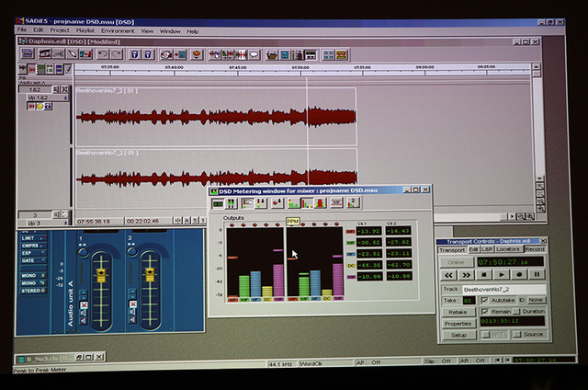Click the Record button in transport row

click(x=519, y=274)
